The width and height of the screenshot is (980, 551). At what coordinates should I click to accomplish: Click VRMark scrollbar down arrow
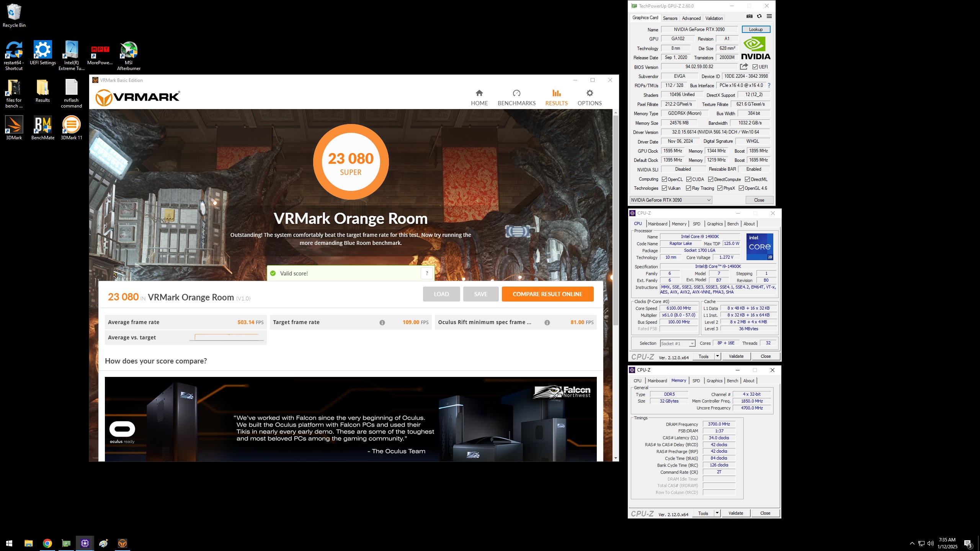click(616, 458)
